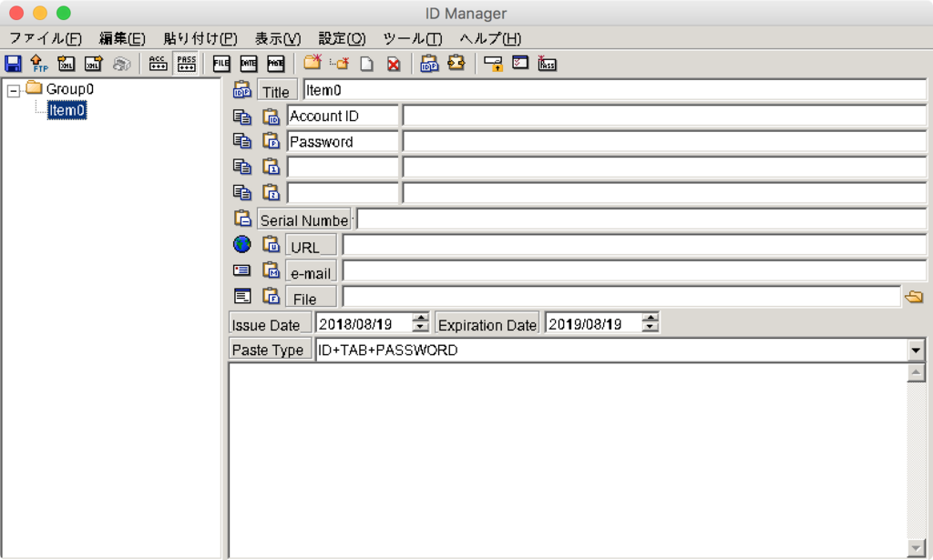933x560 pixels.
Task: Click the Account ID value input field
Action: pyautogui.click(x=664, y=116)
